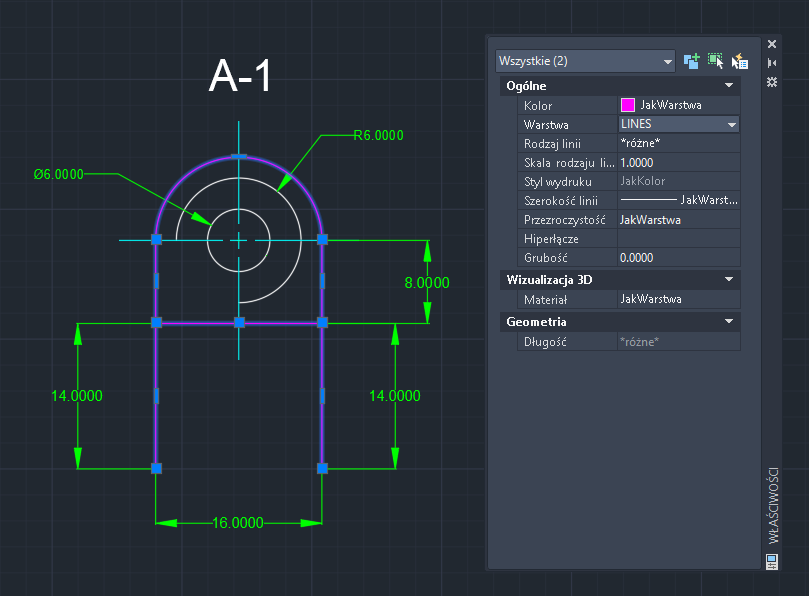This screenshot has width=809, height=596.
Task: Click the R6.0000 radius dimension text
Action: click(378, 135)
